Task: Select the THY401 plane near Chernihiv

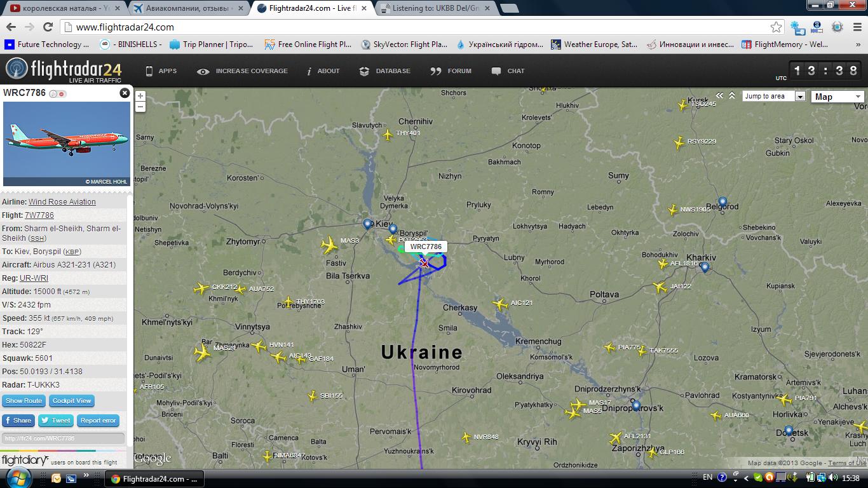Action: point(388,134)
